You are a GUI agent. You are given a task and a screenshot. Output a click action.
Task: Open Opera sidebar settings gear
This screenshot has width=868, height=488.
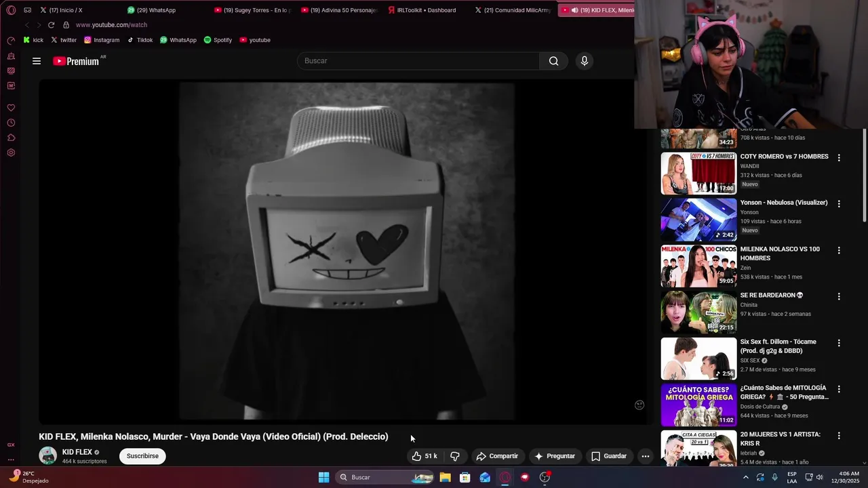[x=11, y=152]
